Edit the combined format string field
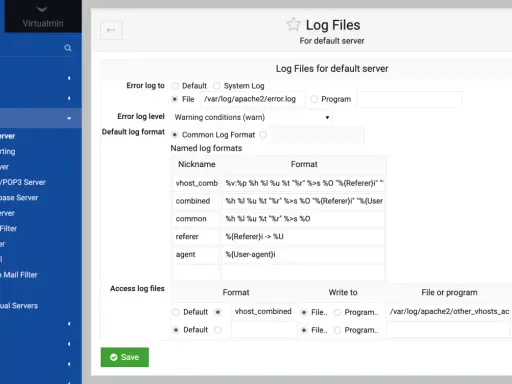Screen dimensions: 512x384 click(303, 201)
